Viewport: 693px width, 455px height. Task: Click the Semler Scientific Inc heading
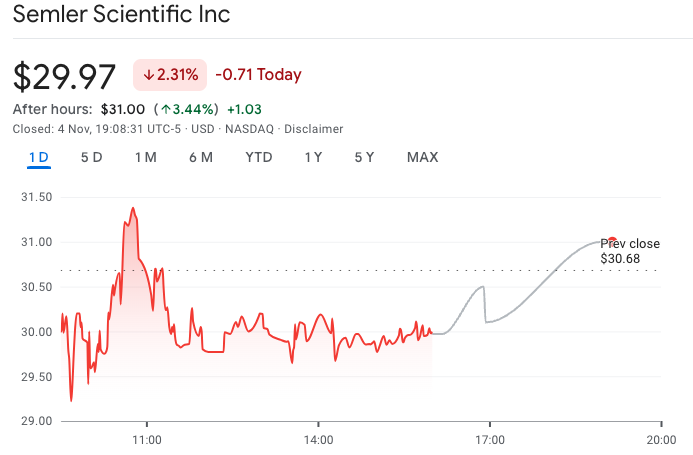121,15
